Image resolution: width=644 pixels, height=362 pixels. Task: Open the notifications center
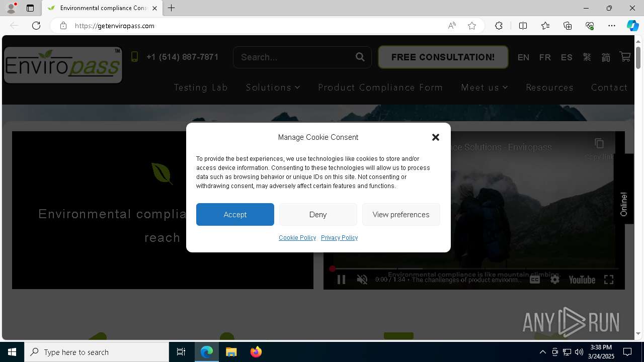627,352
